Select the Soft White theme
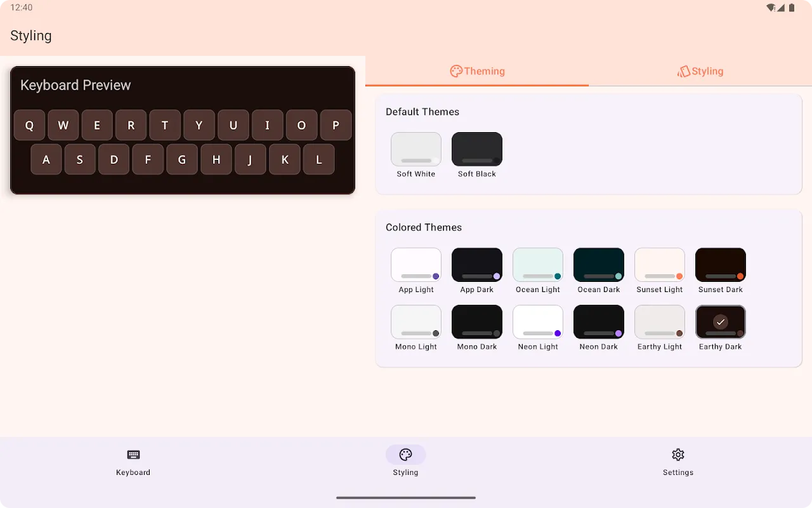The height and width of the screenshot is (508, 812). 416,149
